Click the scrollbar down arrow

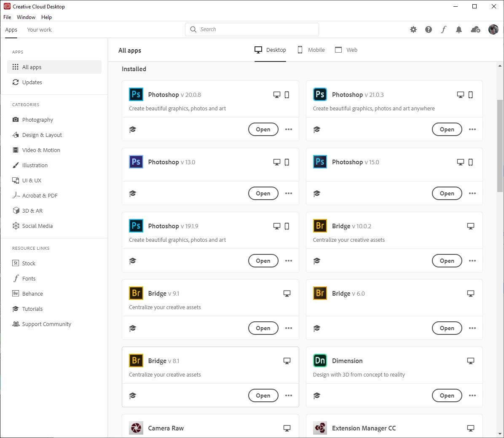point(500,434)
